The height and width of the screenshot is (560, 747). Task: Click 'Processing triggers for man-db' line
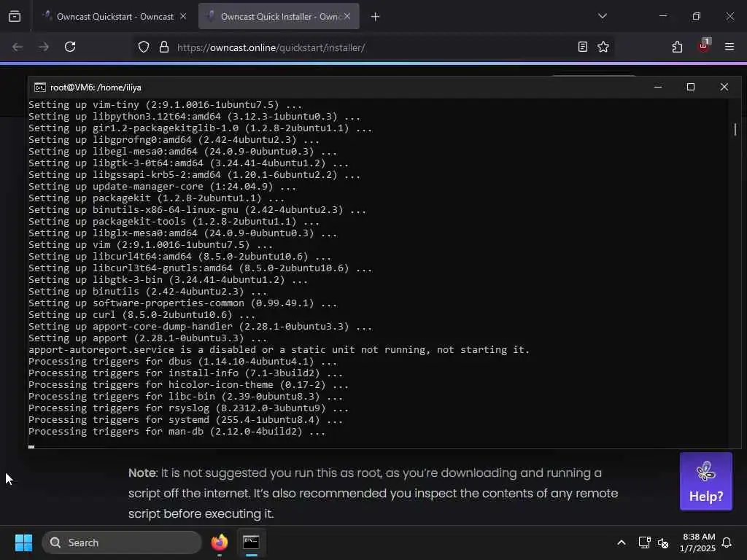pyautogui.click(x=177, y=432)
